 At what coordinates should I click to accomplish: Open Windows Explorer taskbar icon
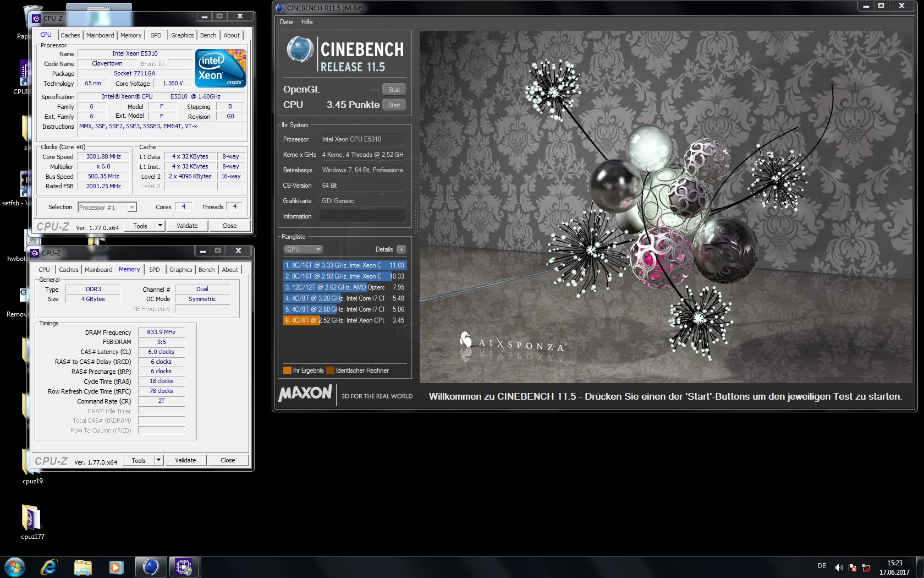point(82,567)
